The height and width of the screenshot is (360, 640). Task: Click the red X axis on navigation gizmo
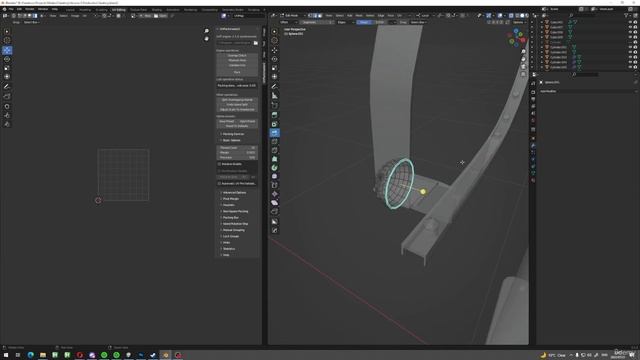tap(523, 40)
